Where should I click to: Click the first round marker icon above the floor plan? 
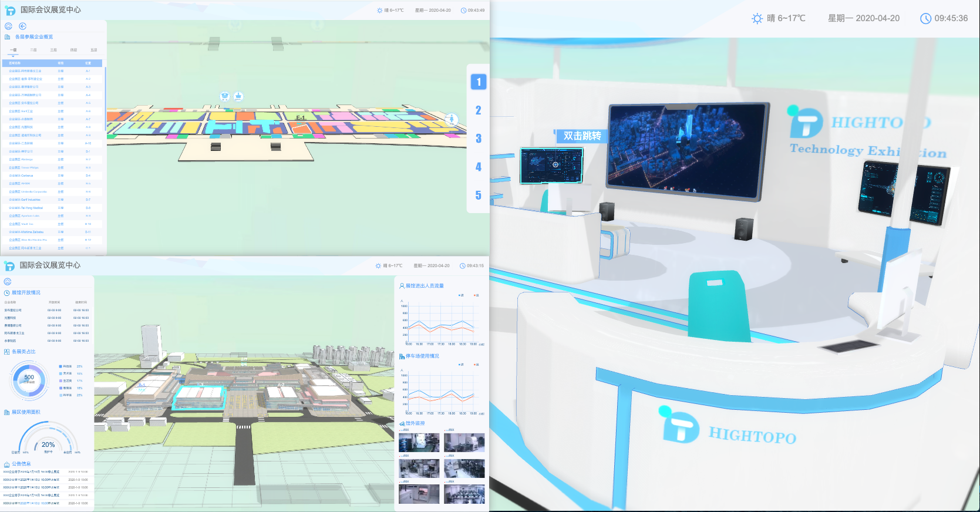pyautogui.click(x=225, y=96)
